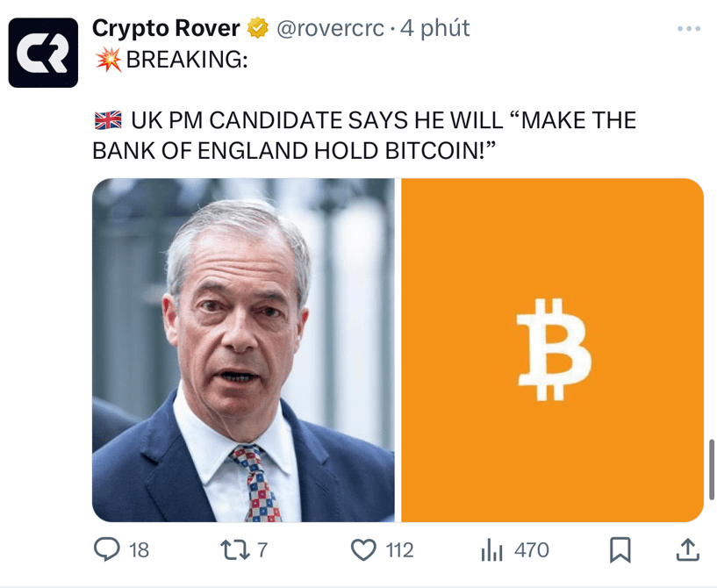Click the vertical scrollbar thumb
The image size is (717, 588).
pyautogui.click(x=710, y=468)
